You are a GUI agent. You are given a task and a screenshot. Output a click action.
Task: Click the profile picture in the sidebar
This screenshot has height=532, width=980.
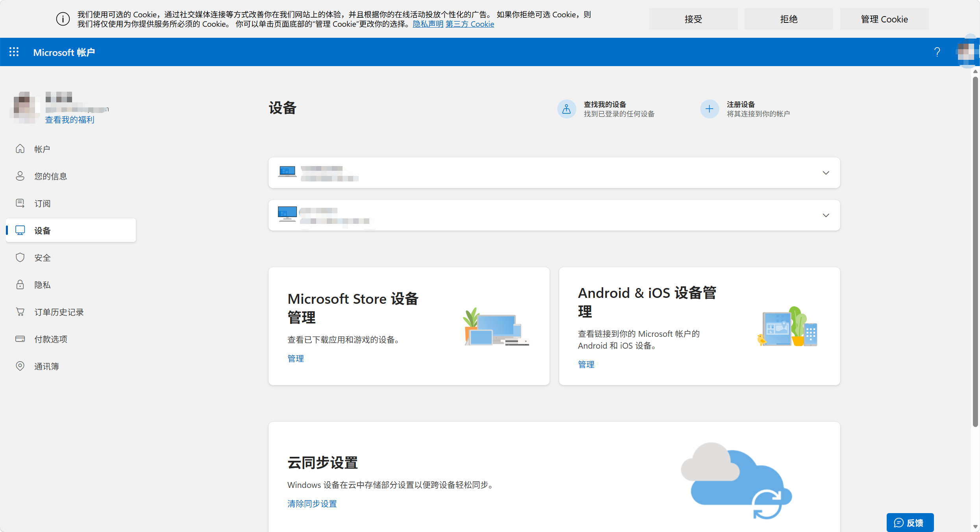coord(24,107)
